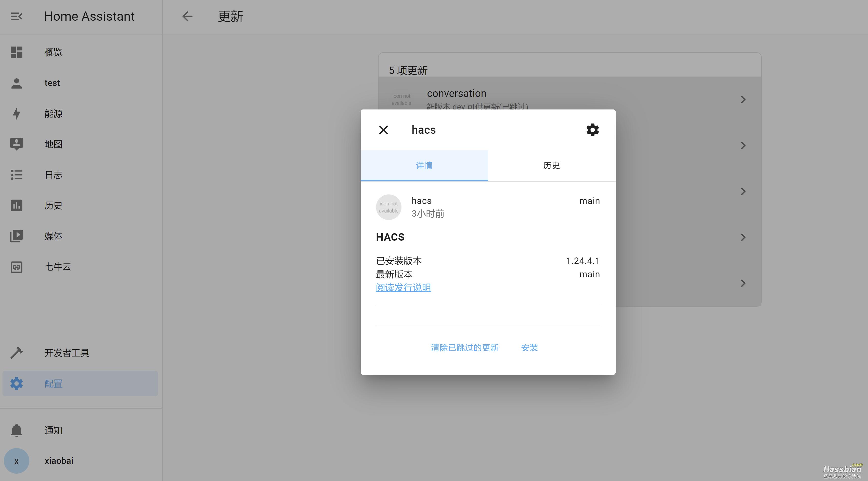Select 七牛云 in the sidebar
The image size is (868, 481).
(x=58, y=267)
